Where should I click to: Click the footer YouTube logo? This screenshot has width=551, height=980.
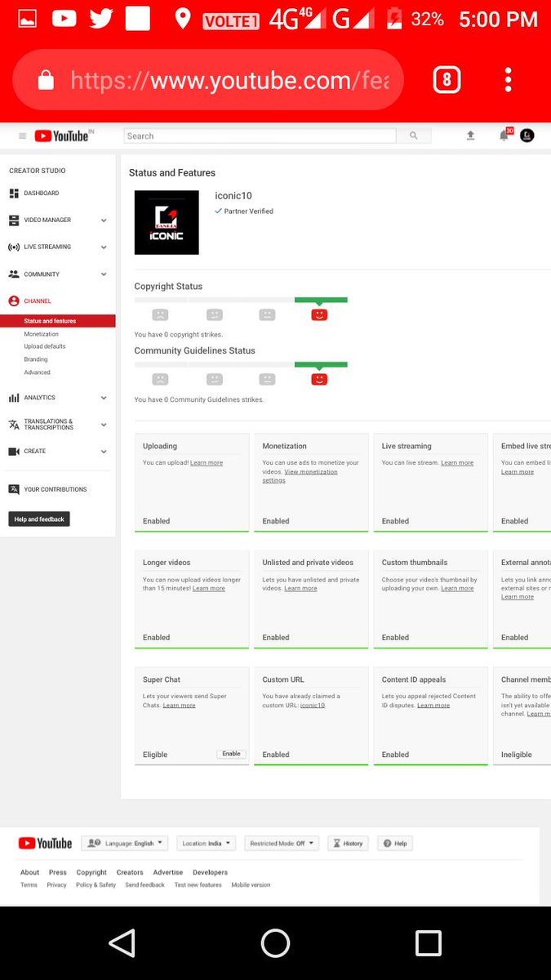click(45, 844)
